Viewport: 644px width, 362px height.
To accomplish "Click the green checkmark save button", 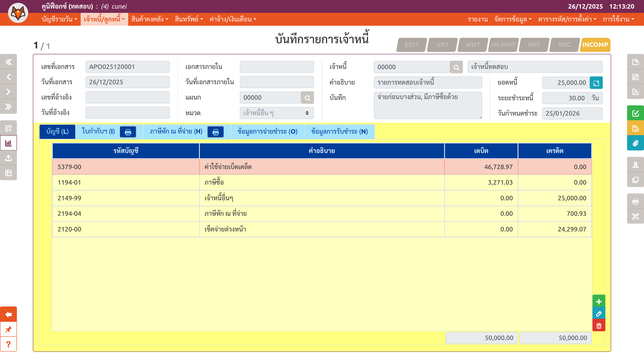I will click(635, 113).
